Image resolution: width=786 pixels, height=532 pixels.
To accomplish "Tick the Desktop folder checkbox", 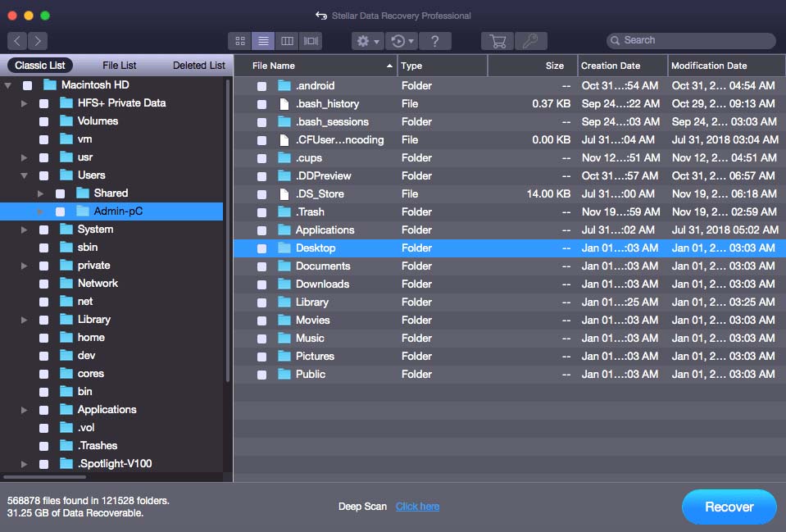I will (x=261, y=248).
